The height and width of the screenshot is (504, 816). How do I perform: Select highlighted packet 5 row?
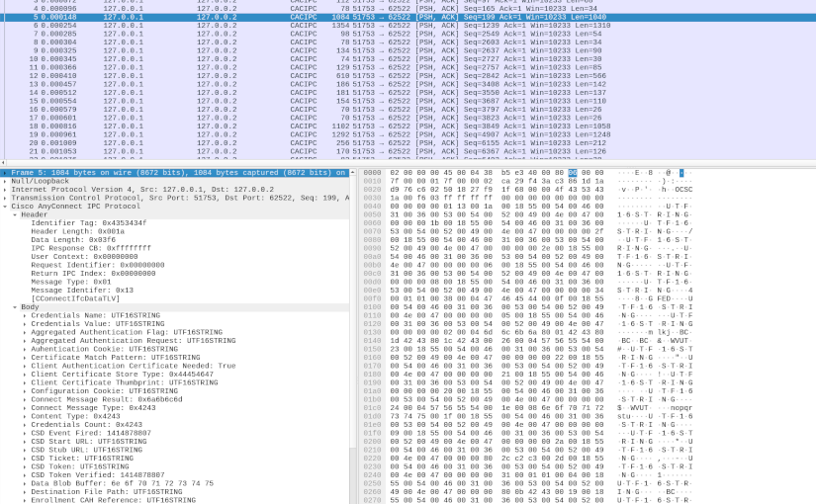click(x=408, y=17)
